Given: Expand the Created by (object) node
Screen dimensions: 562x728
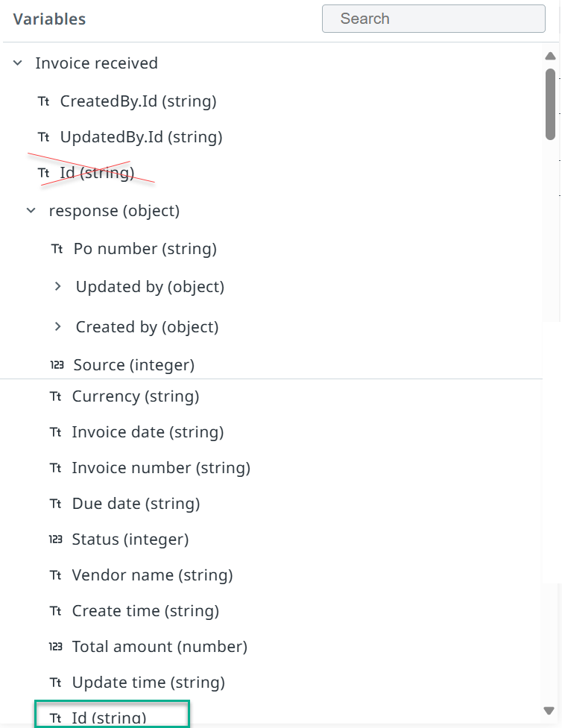Looking at the screenshot, I should tap(57, 327).
